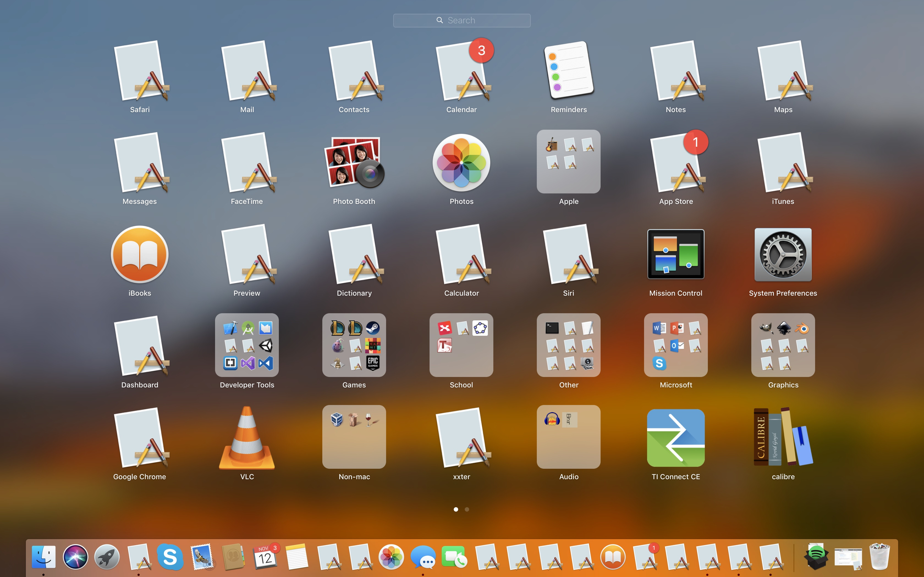Open the Games folder
924x577 pixels.
tap(354, 345)
